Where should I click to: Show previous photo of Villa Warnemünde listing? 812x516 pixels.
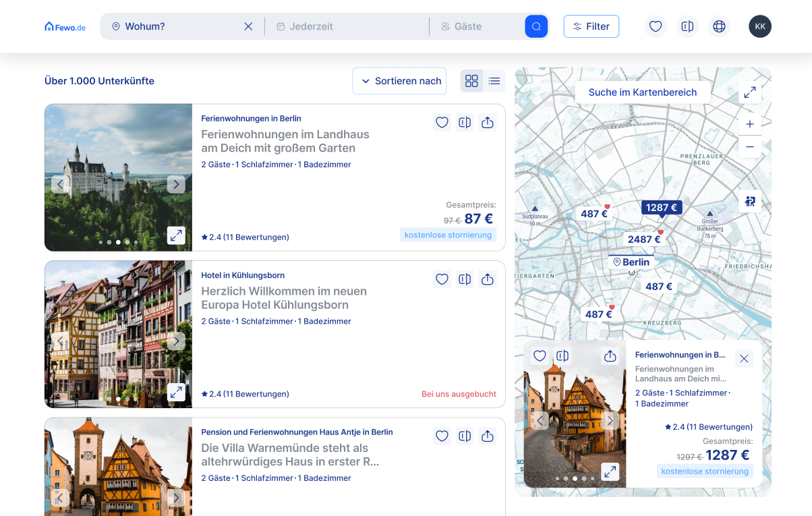coord(60,498)
